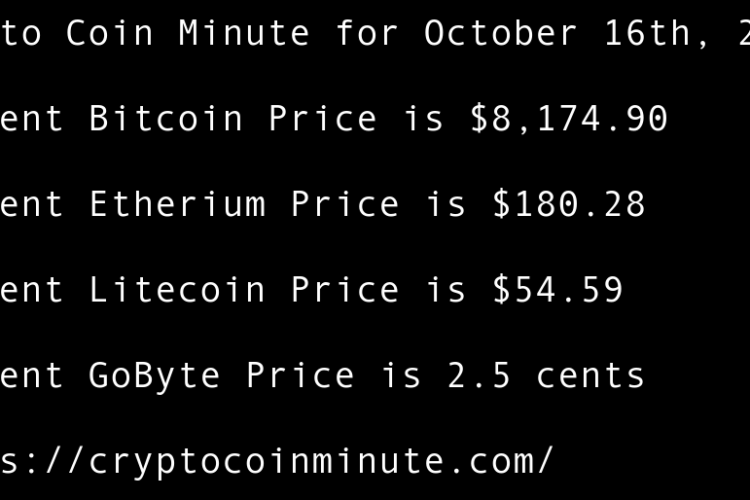The height and width of the screenshot is (500, 750).
Task: Click the Etherium price $180.28
Action: tap(568, 205)
